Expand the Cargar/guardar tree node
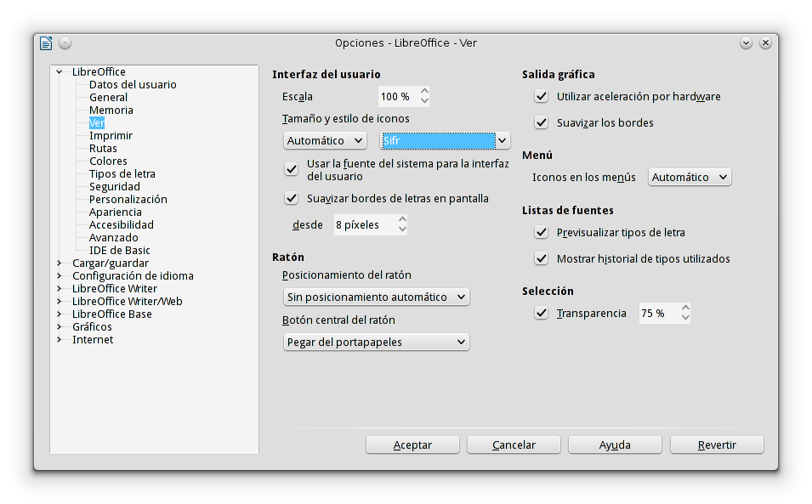Image resolution: width=812 pixels, height=504 pixels. [x=60, y=263]
